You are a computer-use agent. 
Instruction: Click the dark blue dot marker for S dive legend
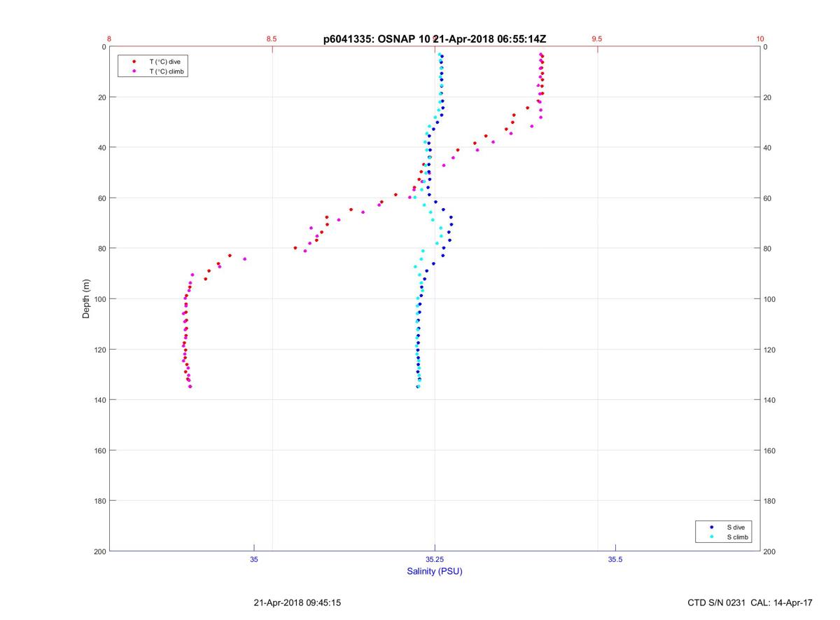[711, 527]
